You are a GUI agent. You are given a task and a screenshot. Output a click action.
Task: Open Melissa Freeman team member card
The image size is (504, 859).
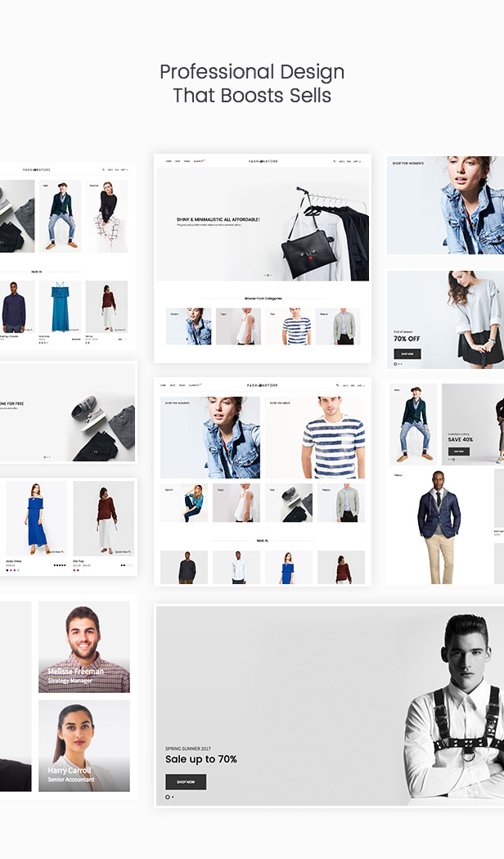(x=84, y=647)
